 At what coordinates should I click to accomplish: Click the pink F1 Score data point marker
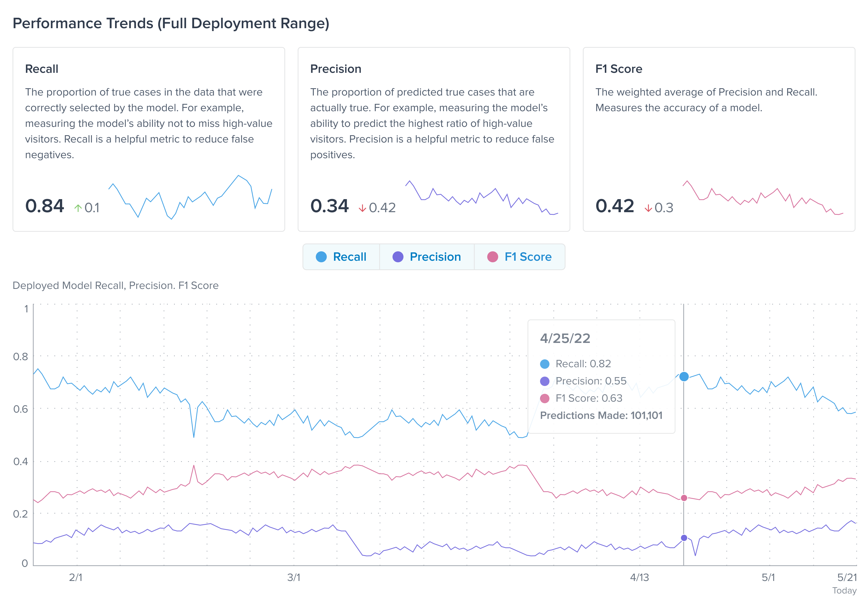684,498
